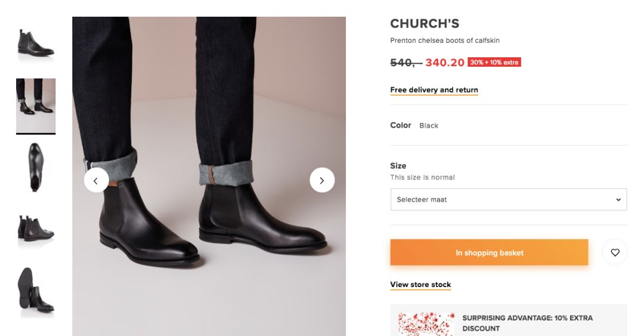Open the View store stock link
Screen dimensions: 644x336
(420, 285)
